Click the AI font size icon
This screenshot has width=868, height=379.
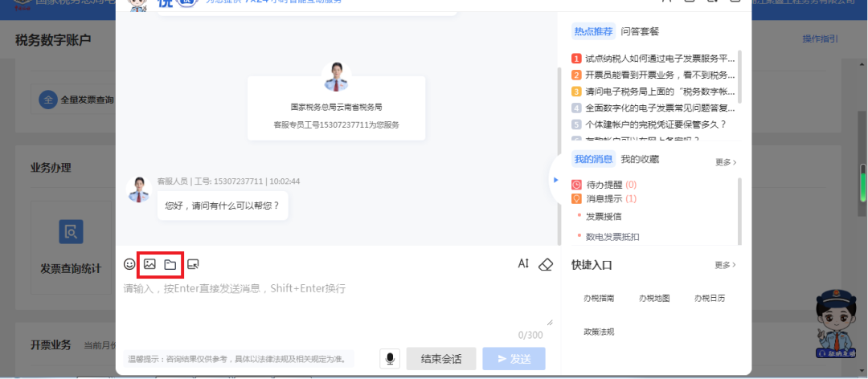click(524, 263)
